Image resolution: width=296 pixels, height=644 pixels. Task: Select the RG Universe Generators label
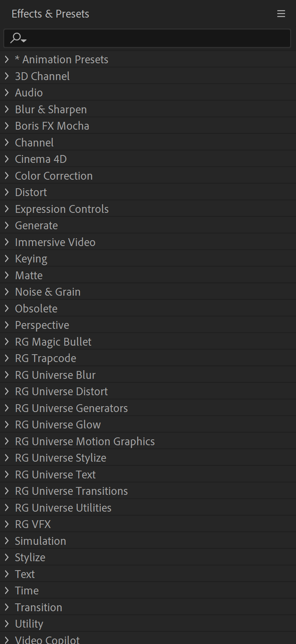(71, 408)
